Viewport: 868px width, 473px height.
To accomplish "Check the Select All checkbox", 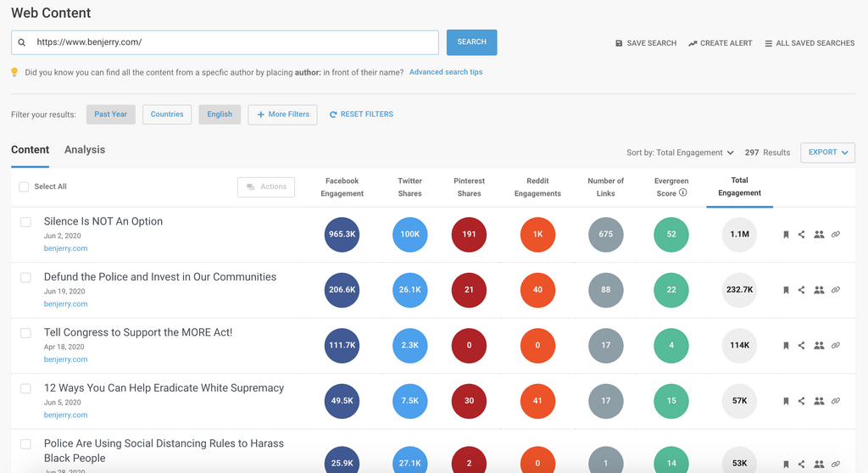I will (24, 186).
